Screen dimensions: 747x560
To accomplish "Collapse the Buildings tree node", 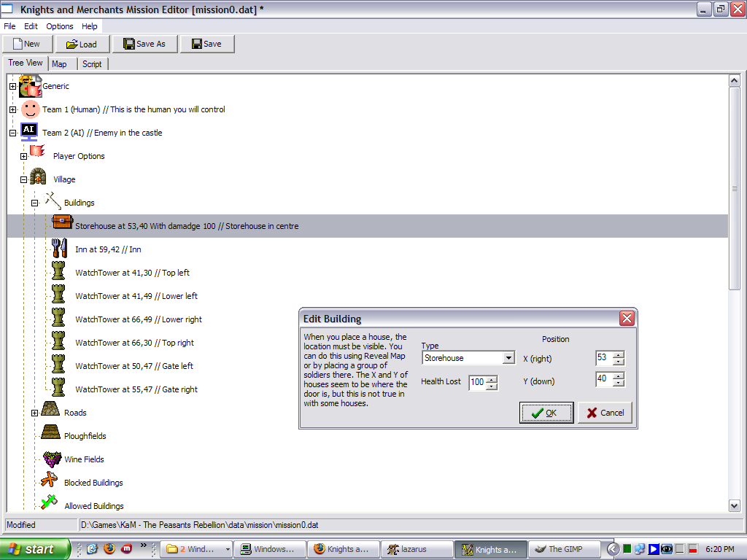I will click(x=34, y=203).
